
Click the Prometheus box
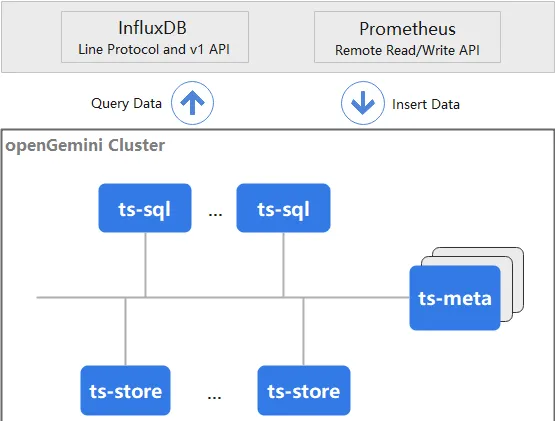(x=407, y=37)
